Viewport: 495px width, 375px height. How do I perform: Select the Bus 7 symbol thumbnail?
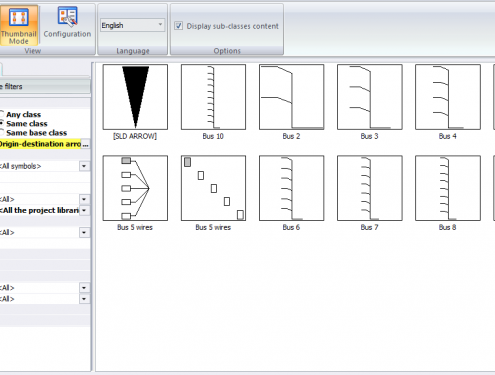coord(370,188)
